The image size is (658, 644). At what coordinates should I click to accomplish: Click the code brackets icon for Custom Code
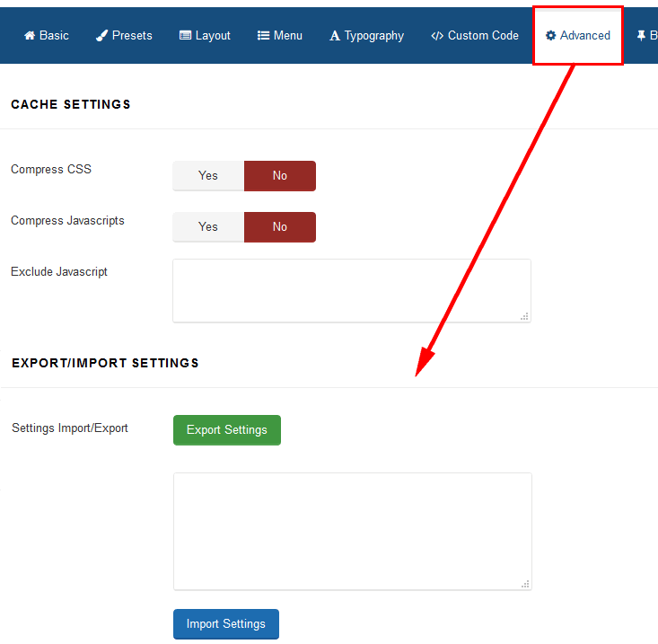437,36
